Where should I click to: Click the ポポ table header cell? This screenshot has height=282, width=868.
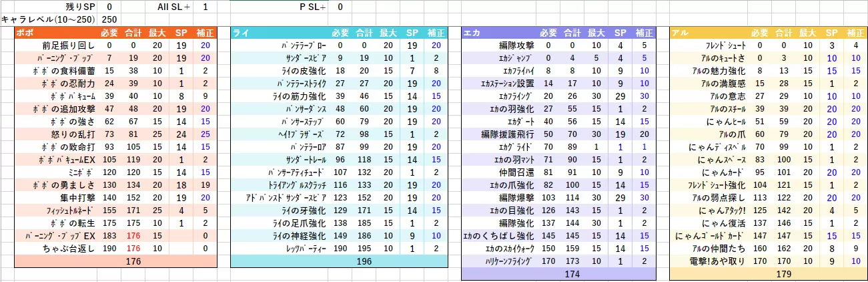click(56, 32)
